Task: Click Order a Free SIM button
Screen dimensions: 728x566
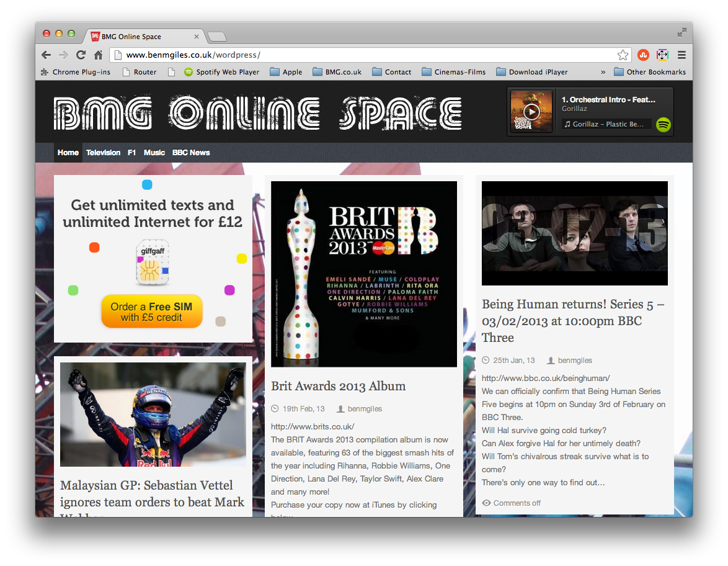Action: (152, 312)
